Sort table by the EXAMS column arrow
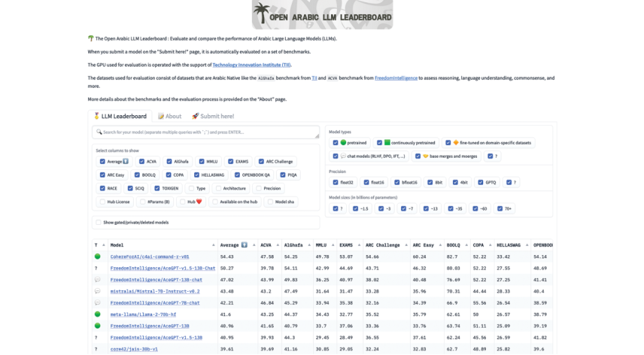The width and height of the screenshot is (644, 355). pyautogui.click(x=359, y=245)
